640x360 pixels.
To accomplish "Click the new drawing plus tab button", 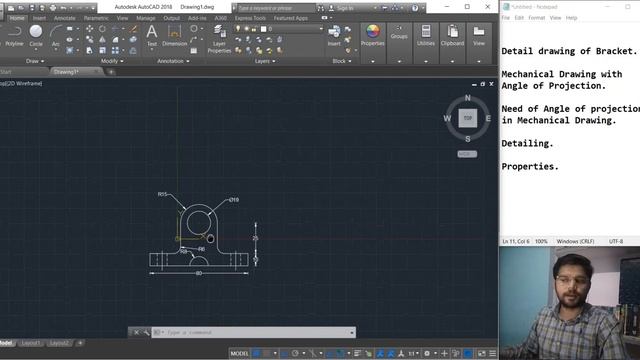I will tap(111, 72).
